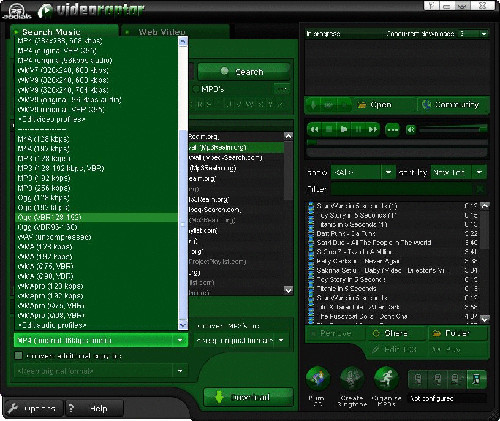Screen dimensions: 500x421
Task: Click the Remove button
Action: [x=335, y=333]
